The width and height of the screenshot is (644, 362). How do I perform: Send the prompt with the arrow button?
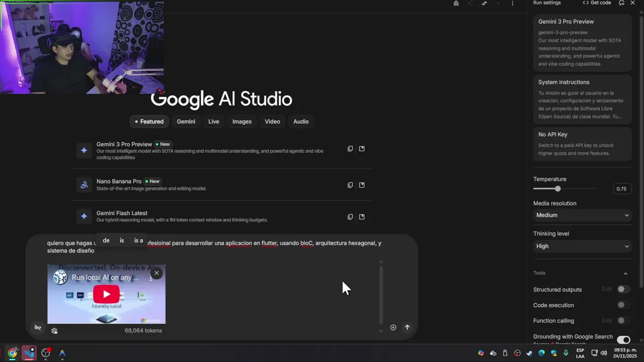[407, 327]
